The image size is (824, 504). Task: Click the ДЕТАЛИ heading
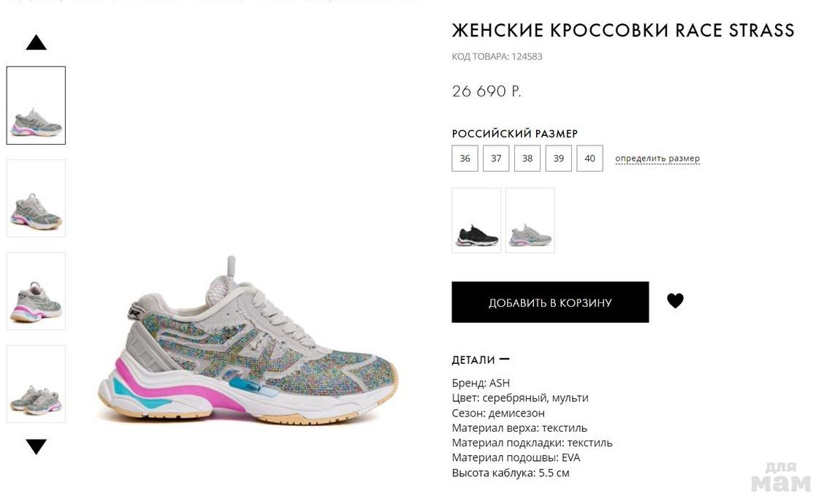pos(473,360)
